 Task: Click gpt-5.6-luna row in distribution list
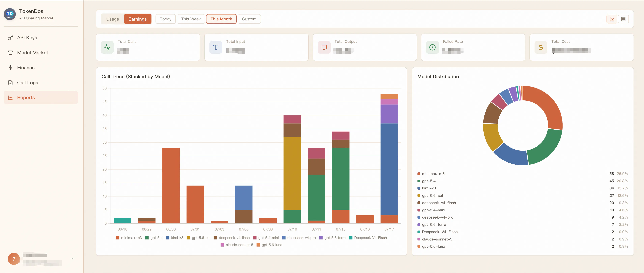(523, 246)
